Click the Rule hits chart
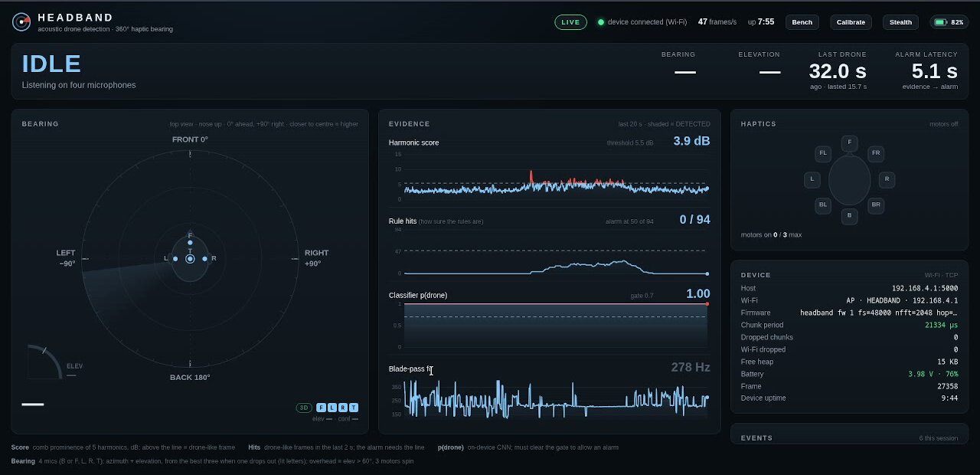Image resolution: width=980 pixels, height=475 pixels. click(x=550, y=253)
